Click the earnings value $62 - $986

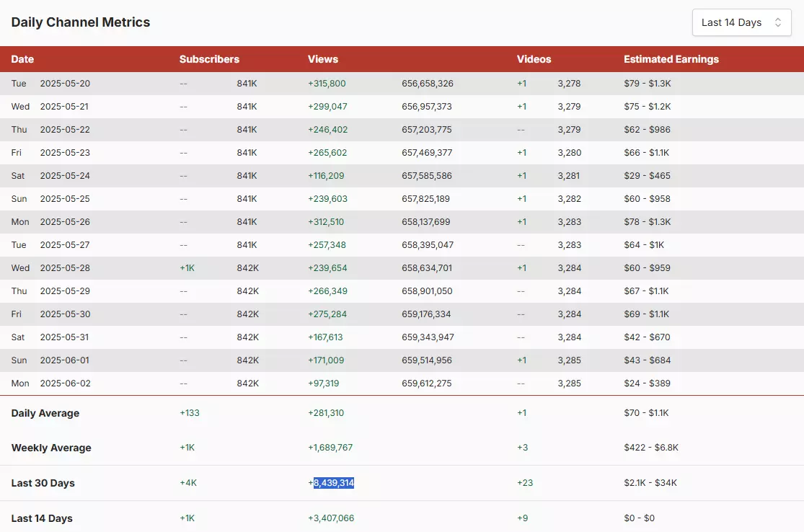[x=647, y=130]
